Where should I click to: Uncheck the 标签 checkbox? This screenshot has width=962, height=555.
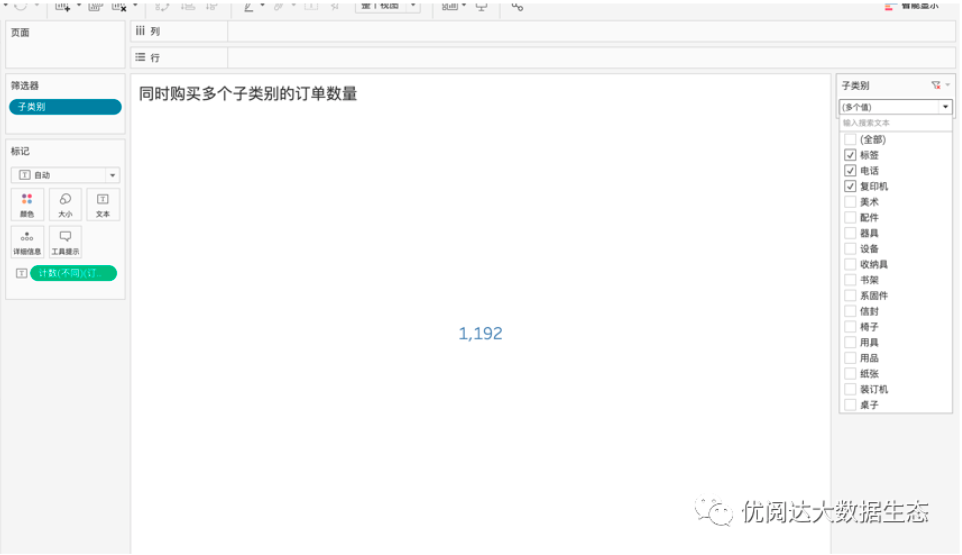click(x=850, y=155)
